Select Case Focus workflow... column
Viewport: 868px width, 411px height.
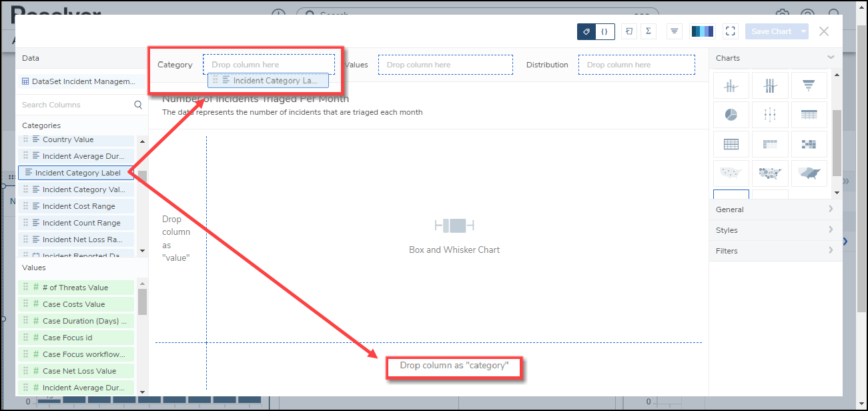(x=76, y=354)
